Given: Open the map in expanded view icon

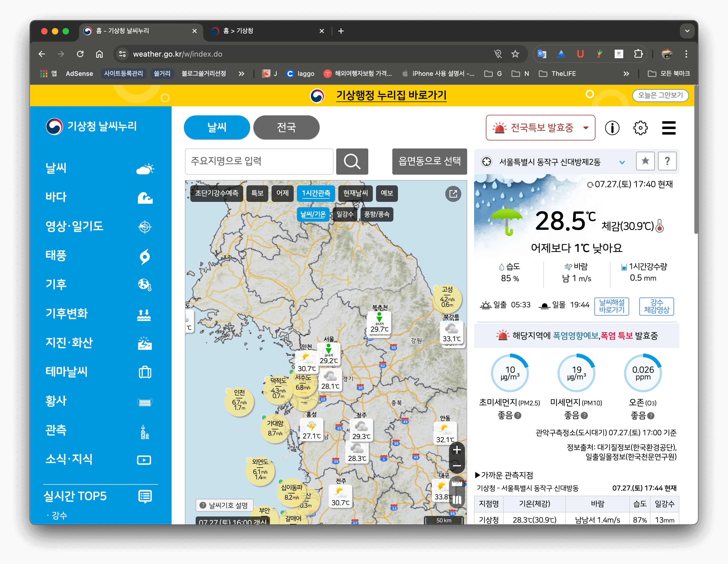Looking at the screenshot, I should click(453, 194).
